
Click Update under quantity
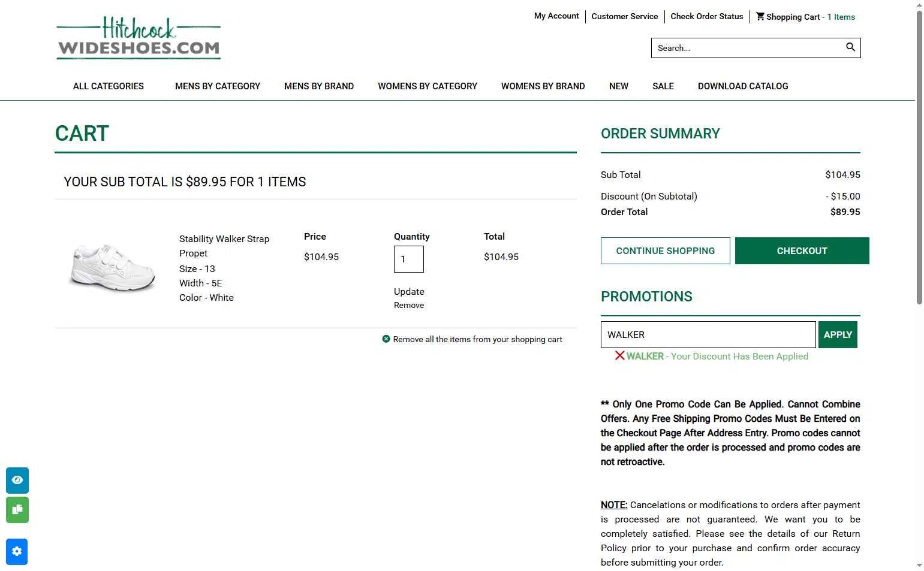click(409, 291)
